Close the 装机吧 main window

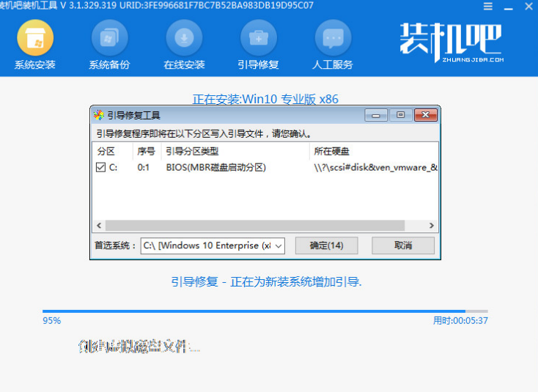[528, 6]
